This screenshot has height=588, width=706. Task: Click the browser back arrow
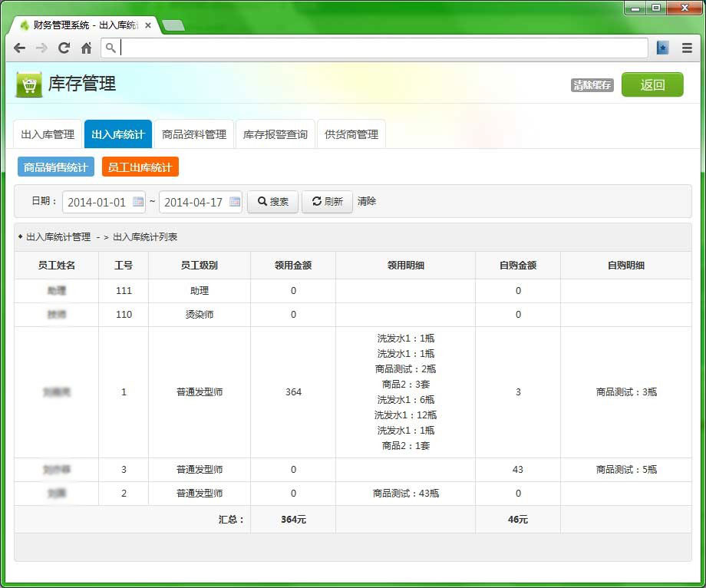point(20,48)
